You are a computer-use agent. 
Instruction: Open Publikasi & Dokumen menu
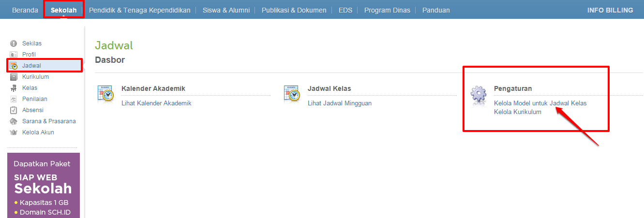[294, 10]
